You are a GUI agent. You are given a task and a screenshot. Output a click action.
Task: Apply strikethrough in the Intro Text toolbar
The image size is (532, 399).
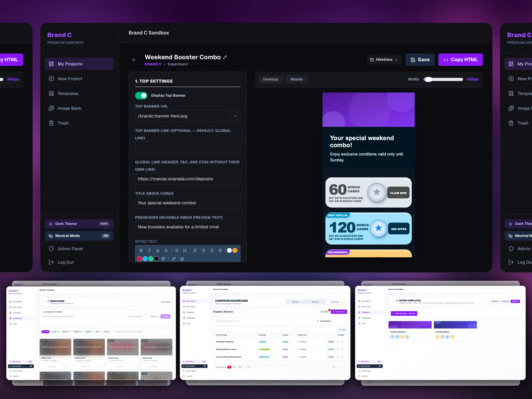click(166, 250)
